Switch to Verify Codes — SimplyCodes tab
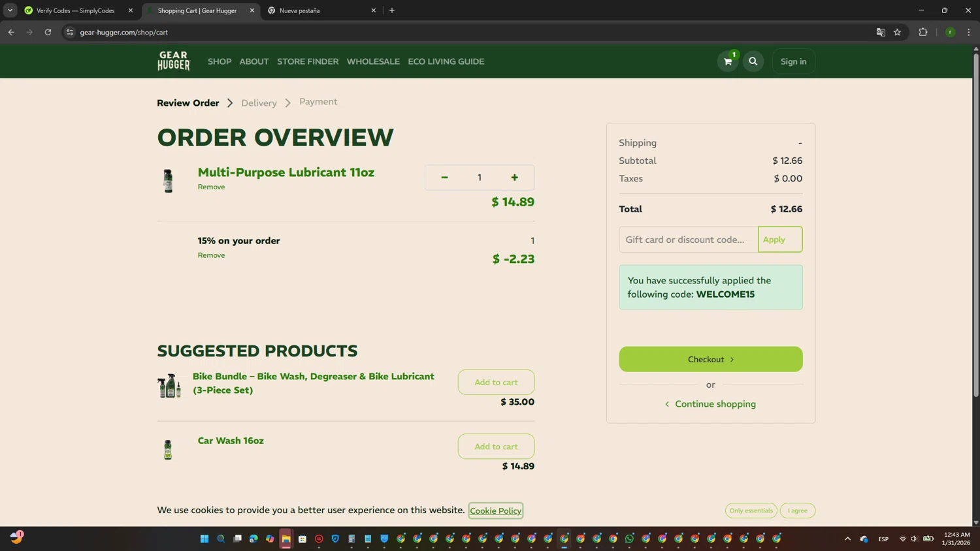The image size is (980, 551). [x=75, y=10]
